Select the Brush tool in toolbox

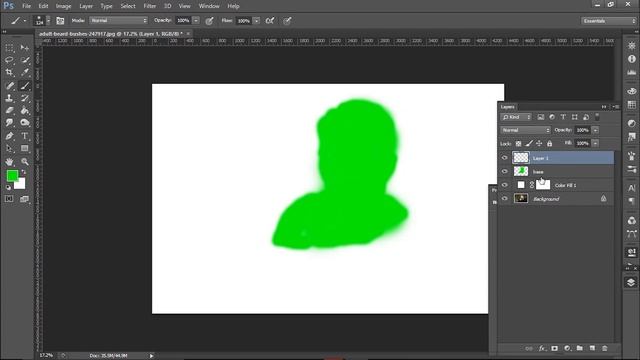pos(25,86)
